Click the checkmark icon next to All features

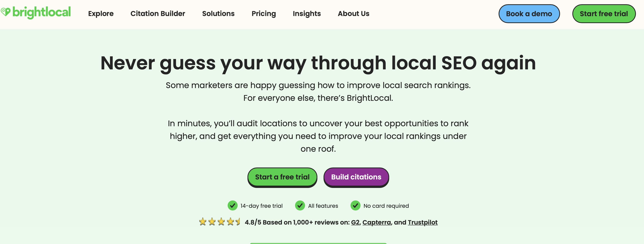(300, 206)
